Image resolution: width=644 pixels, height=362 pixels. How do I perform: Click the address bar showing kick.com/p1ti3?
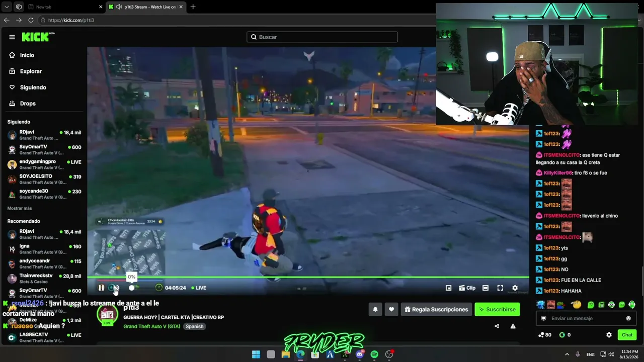(x=236, y=20)
